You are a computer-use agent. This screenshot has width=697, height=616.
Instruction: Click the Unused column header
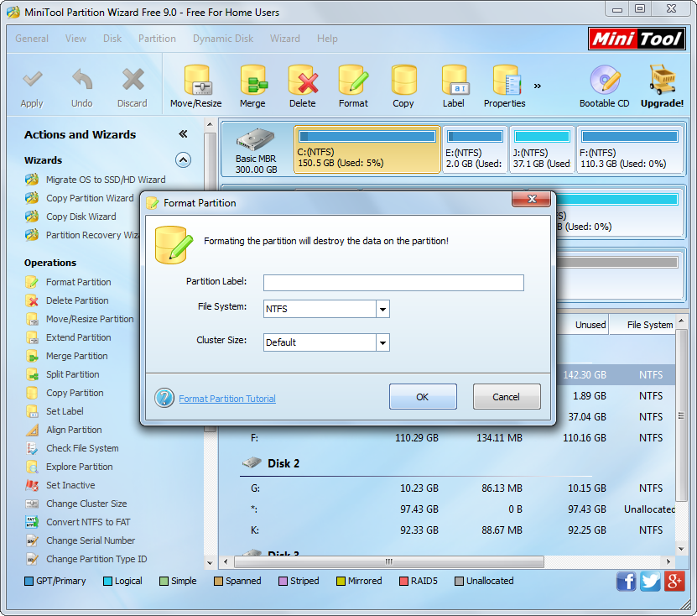coord(583,325)
